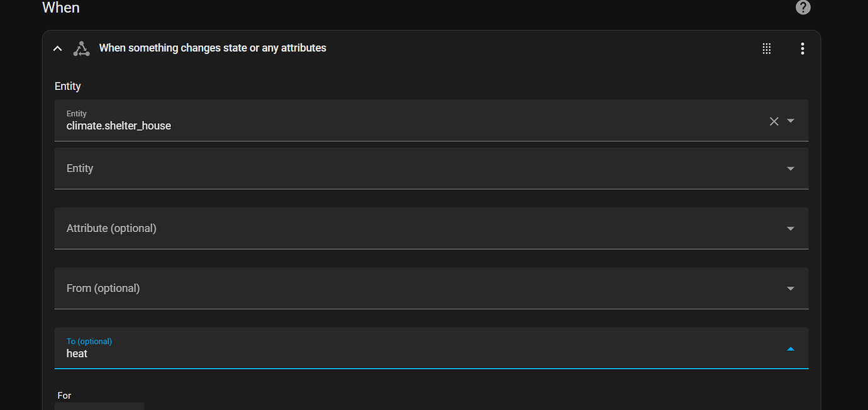Screen dimensions: 868x410
Task: Collapse the state trigger card using chevron
Action: [58, 48]
